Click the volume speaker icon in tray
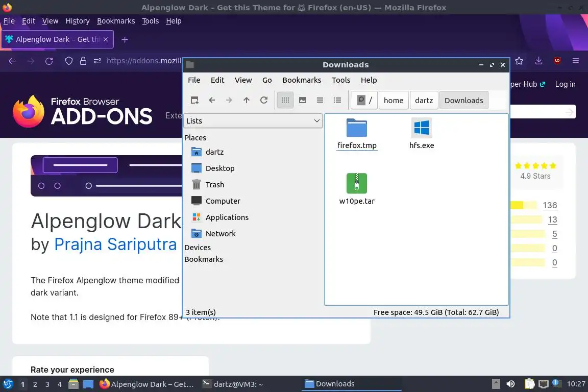588x392 pixels. 510,384
